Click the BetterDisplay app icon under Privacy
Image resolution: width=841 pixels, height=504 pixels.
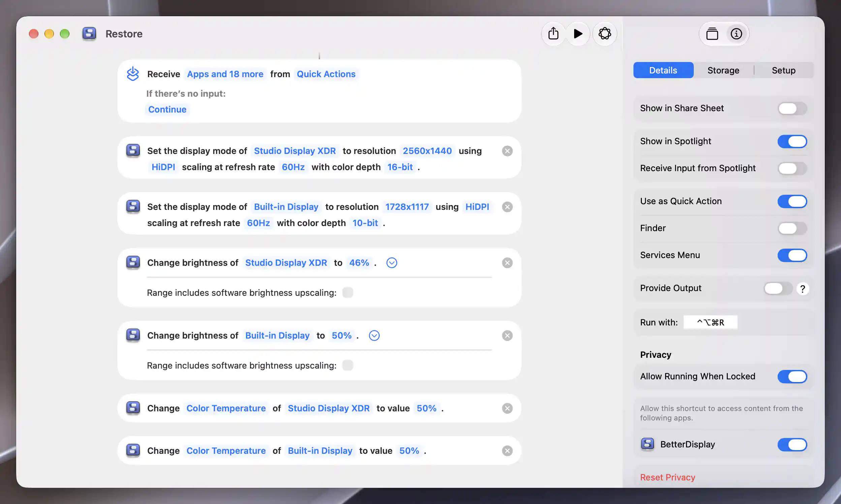coord(647,444)
